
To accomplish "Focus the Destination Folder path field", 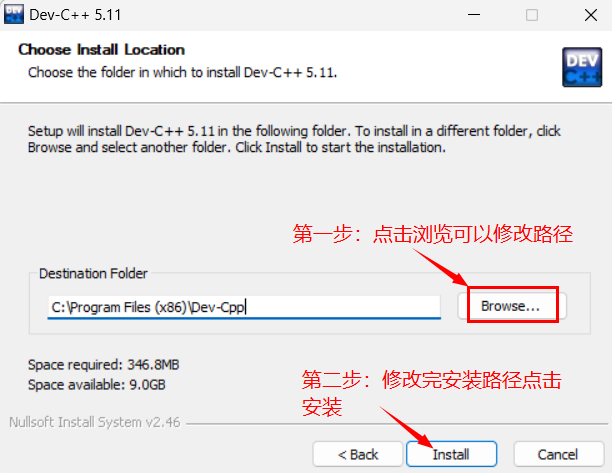I will [x=244, y=307].
